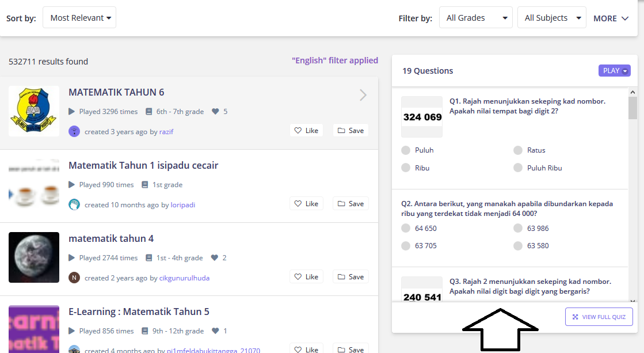This screenshot has width=644, height=353.
Task: Like E-Learning : Matematik Tahun 5 quiz
Action: [x=306, y=348]
